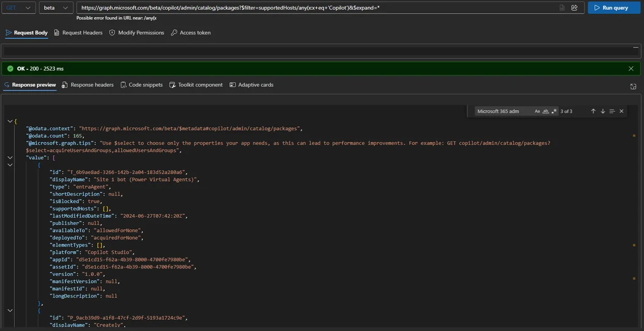Viewport: 644px width, 331px height.
Task: Open the Modify Permissions tab
Action: (137, 33)
